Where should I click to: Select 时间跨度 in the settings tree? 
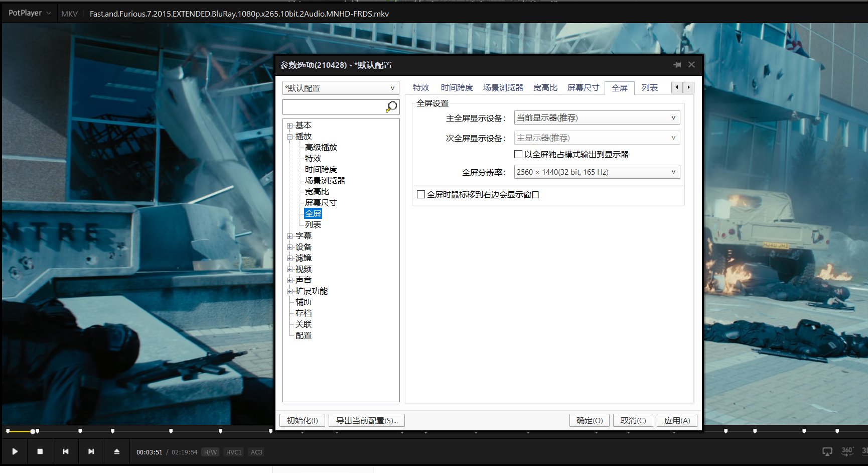(321, 169)
